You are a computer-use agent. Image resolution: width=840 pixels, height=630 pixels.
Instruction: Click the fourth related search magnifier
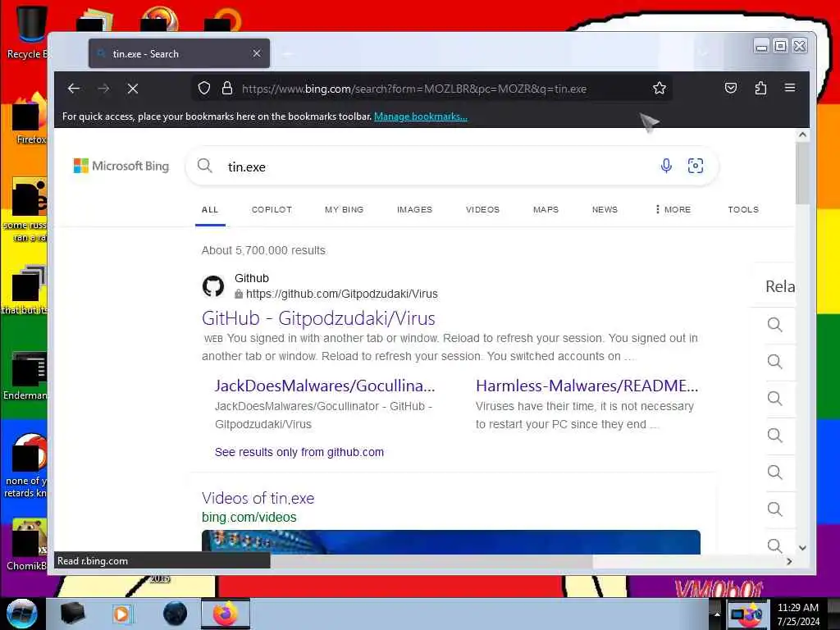point(774,436)
